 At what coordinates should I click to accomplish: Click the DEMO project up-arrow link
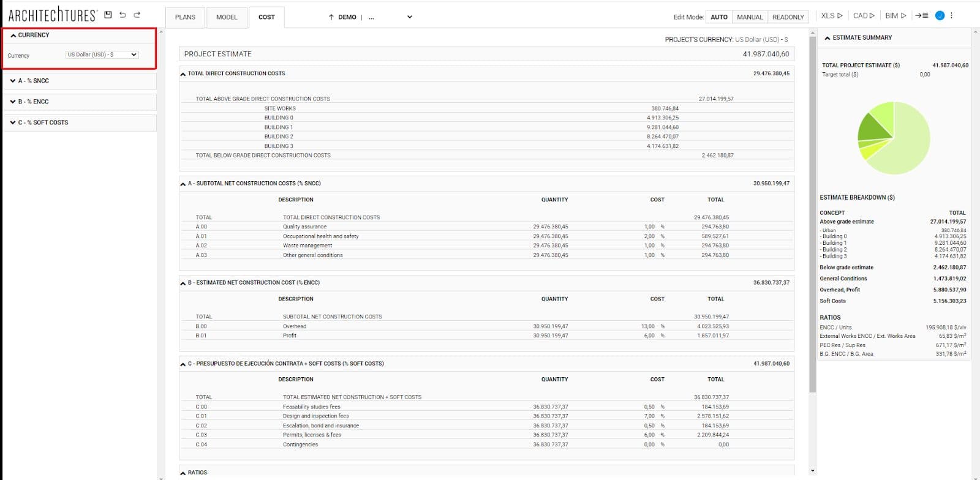pyautogui.click(x=342, y=17)
